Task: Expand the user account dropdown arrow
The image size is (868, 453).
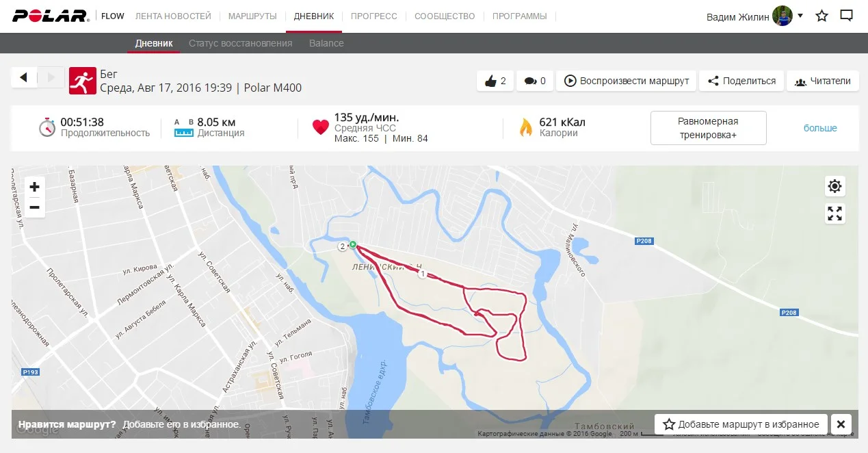Action: (x=800, y=15)
